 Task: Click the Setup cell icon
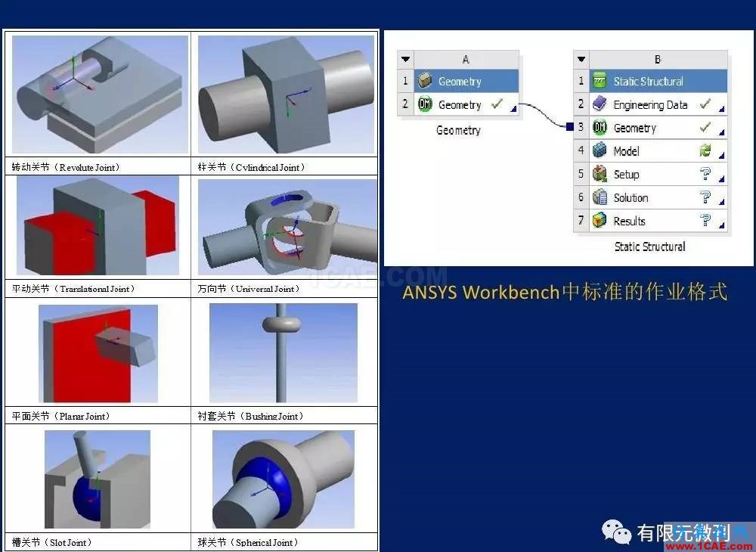coord(600,174)
